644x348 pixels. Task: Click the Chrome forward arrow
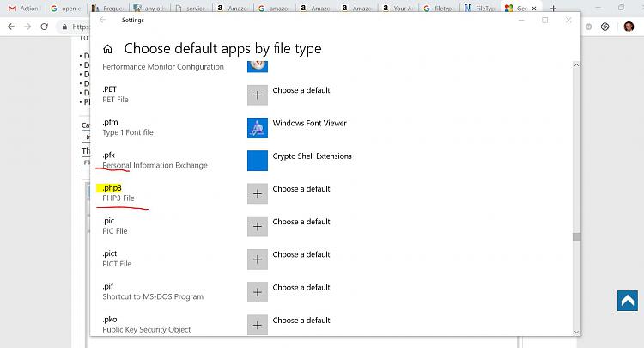[27, 27]
